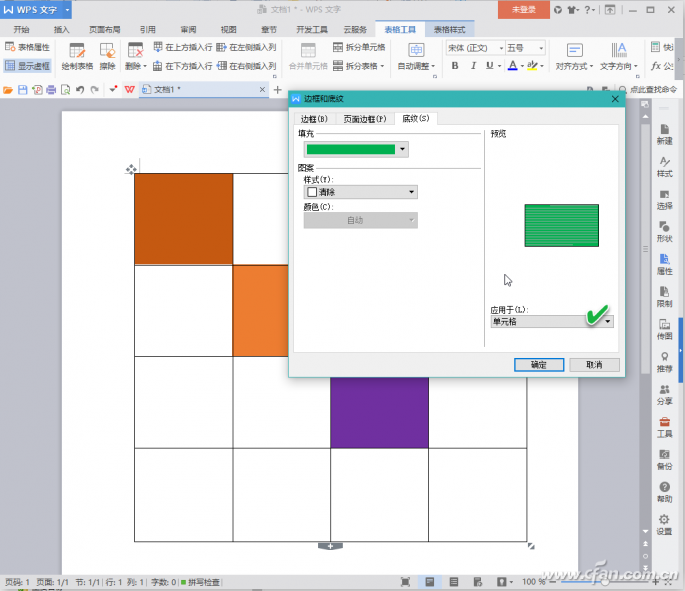
Task: Toggle 拼写检查 spell check in status bar
Action: (200, 582)
